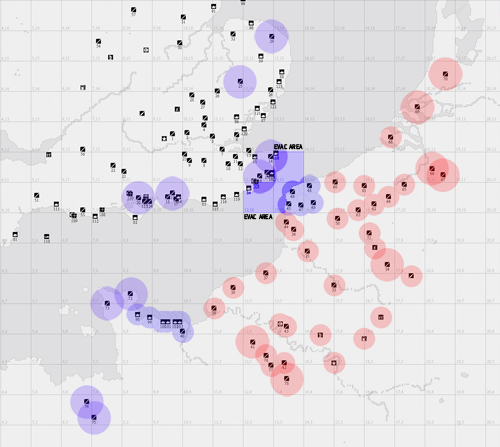
Task: Select unit marker 78 in red circle
Action: click(x=287, y=379)
